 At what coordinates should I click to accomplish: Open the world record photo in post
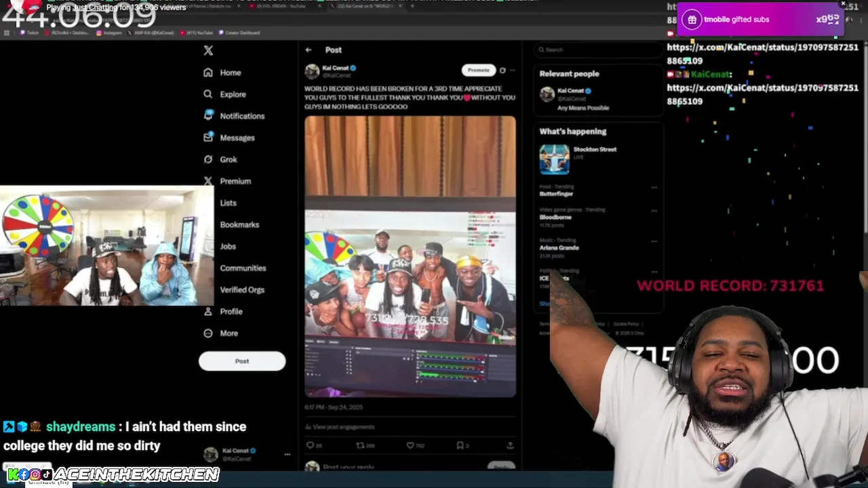coord(410,256)
